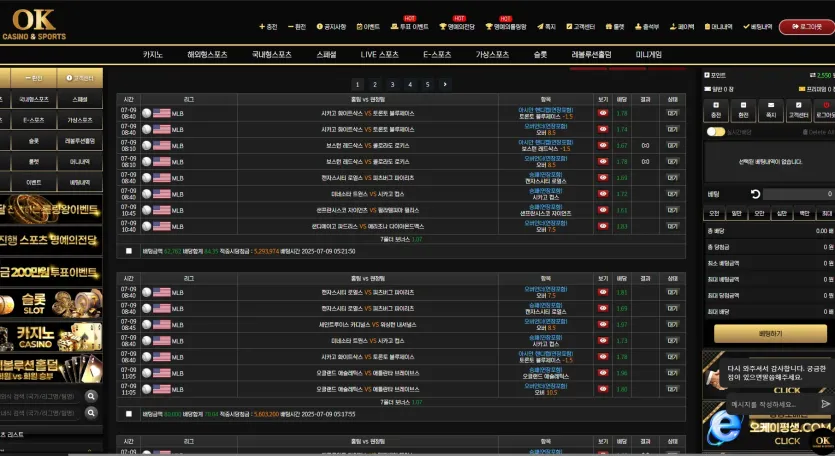Viewport: 835px width, 456px height.
Task: Click the send arrow in chat widget
Action: (825, 404)
